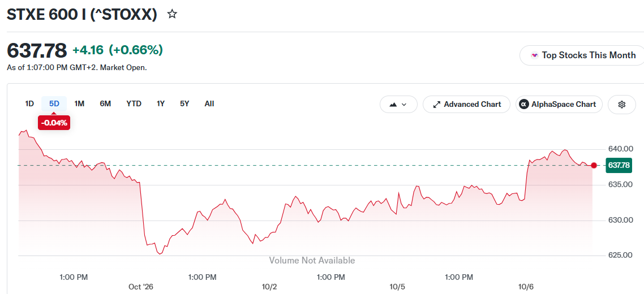Open chart settings gear icon
This screenshot has height=294, width=644.
622,104
